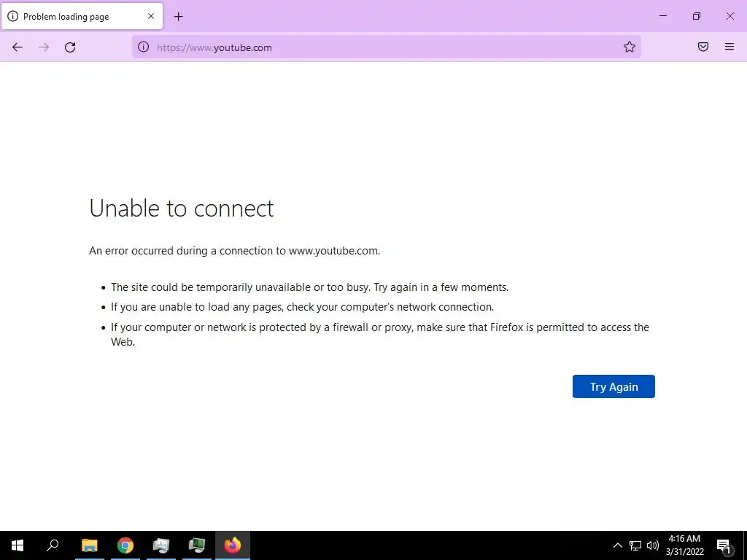This screenshot has width=747, height=560.
Task: Click the bullet about site being temporarily unavailable
Action: (309, 287)
